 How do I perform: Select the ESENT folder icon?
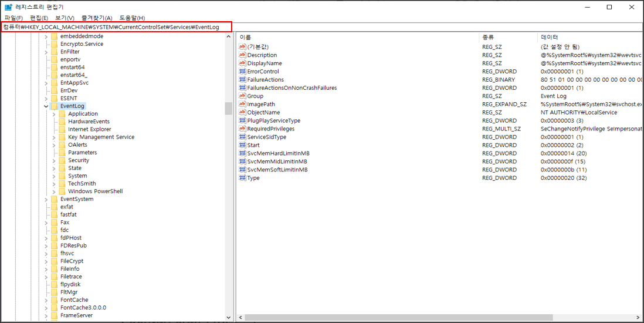point(54,98)
